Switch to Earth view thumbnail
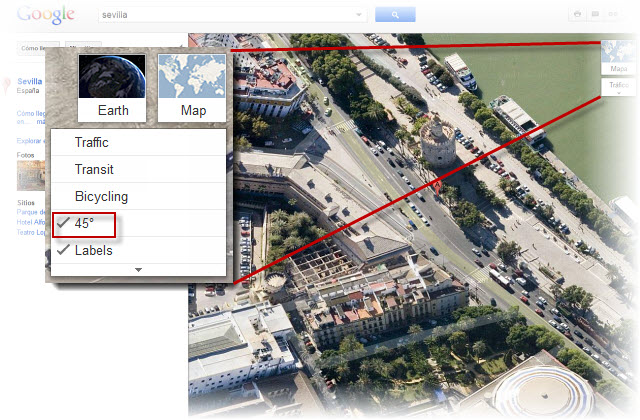 point(112,88)
